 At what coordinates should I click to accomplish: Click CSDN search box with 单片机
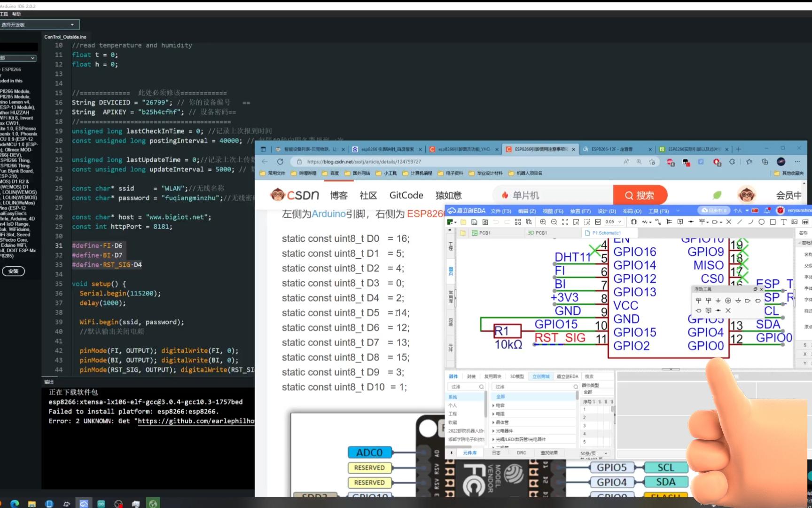(x=553, y=195)
